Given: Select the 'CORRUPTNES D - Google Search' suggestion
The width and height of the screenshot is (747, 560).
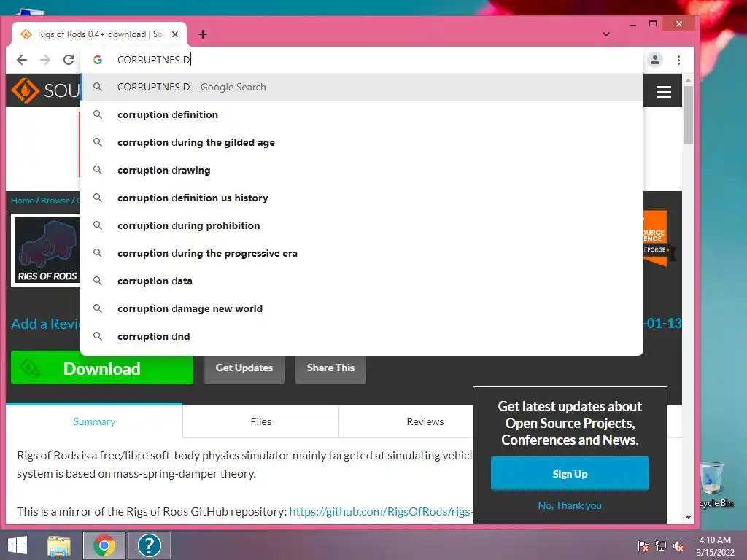Looking at the screenshot, I should tap(362, 87).
